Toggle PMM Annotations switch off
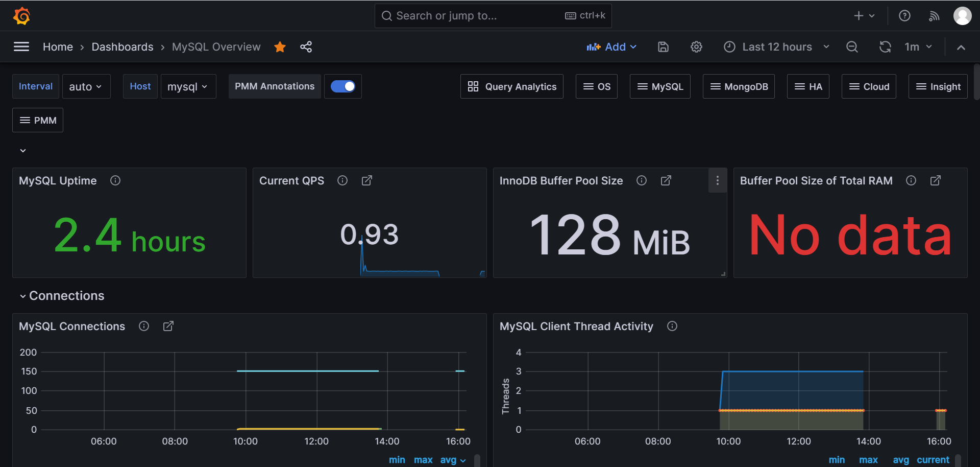The height and width of the screenshot is (467, 980). (x=343, y=86)
